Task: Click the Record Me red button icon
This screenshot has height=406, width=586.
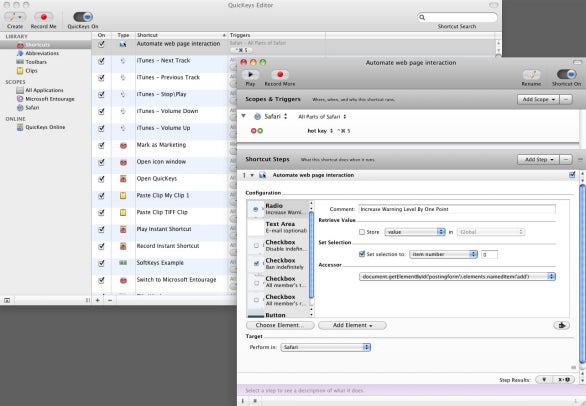Action: pyautogui.click(x=43, y=17)
